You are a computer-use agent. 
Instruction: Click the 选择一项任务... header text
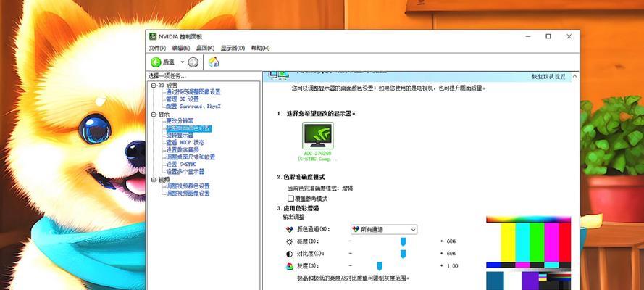pyautogui.click(x=167, y=76)
